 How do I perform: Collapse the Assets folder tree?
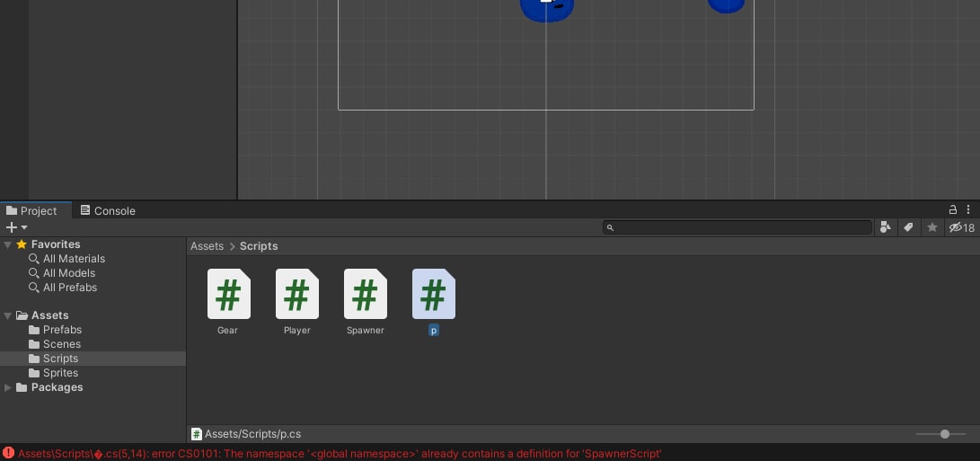(7, 315)
